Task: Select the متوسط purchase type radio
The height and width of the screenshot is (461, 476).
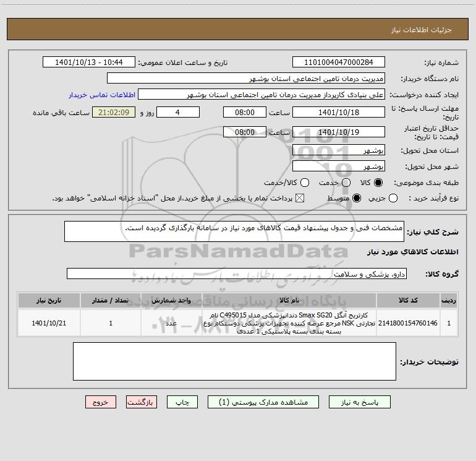Action: (x=357, y=198)
